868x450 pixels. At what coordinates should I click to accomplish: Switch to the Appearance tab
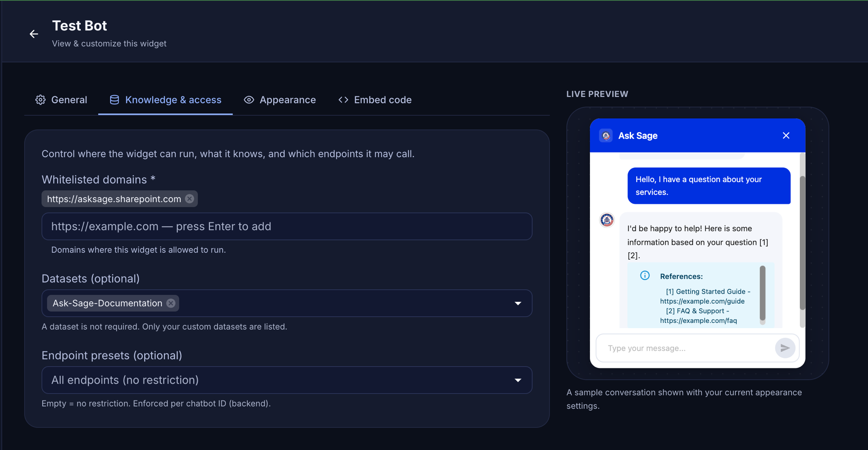pos(280,100)
